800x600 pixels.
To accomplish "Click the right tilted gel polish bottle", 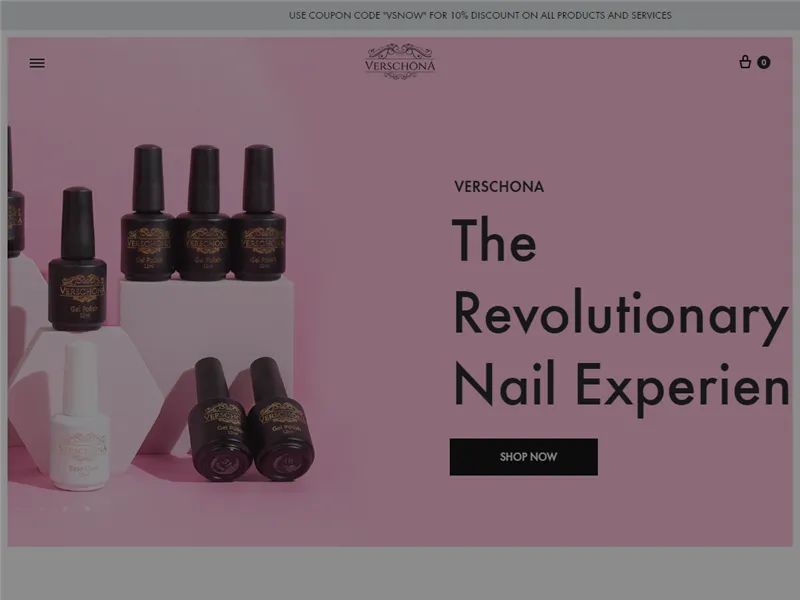I will [281, 418].
